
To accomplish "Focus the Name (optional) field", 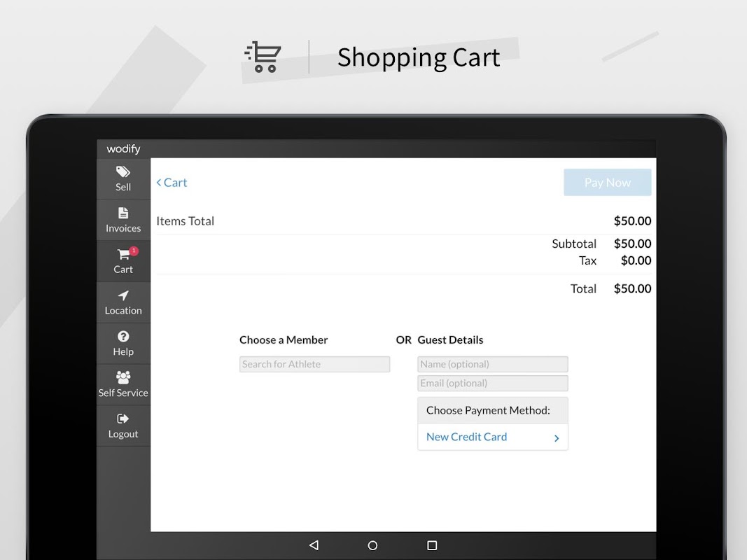I will pyautogui.click(x=493, y=364).
